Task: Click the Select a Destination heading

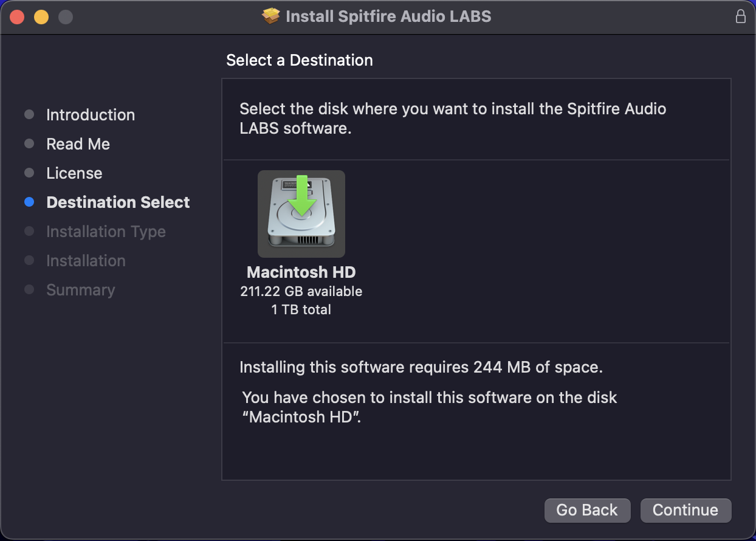Action: 300,60
